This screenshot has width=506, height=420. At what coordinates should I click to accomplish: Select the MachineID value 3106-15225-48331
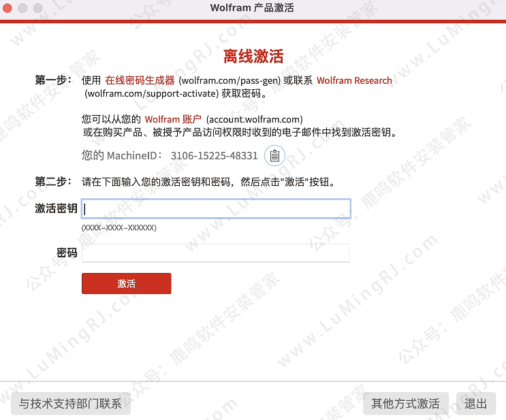pyautogui.click(x=215, y=156)
